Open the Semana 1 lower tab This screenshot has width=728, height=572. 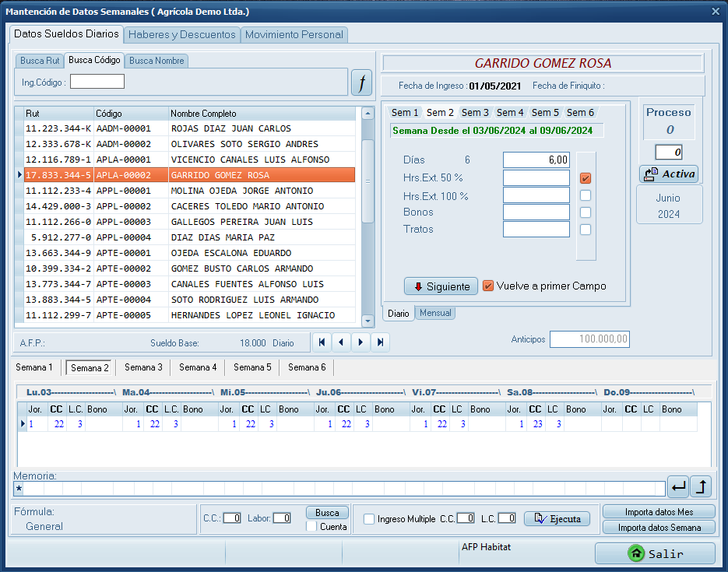(x=34, y=367)
